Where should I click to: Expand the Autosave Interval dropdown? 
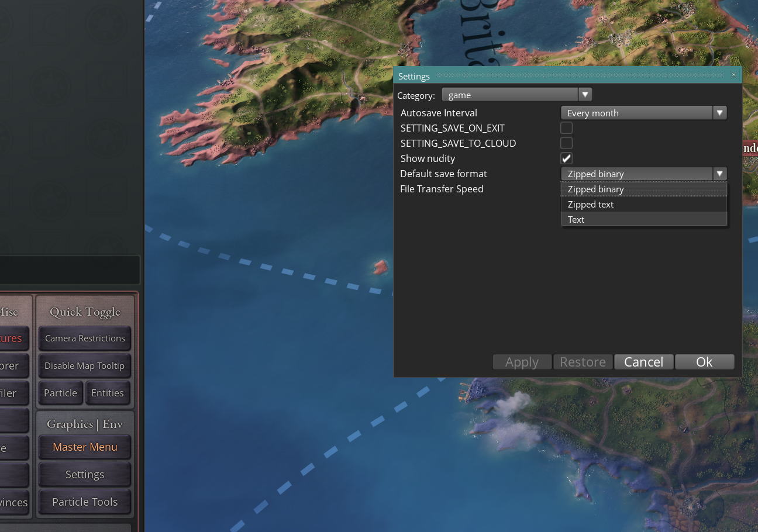tap(719, 112)
